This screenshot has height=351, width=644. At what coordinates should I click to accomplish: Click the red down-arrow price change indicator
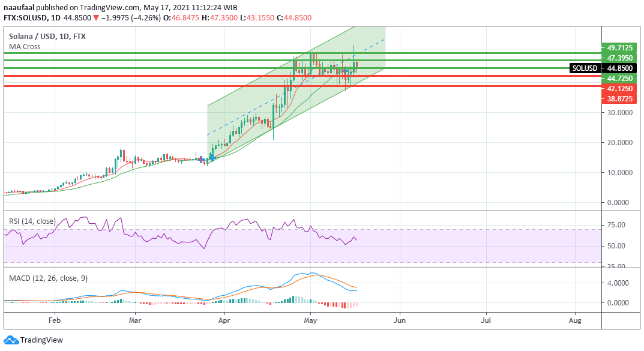coord(95,17)
